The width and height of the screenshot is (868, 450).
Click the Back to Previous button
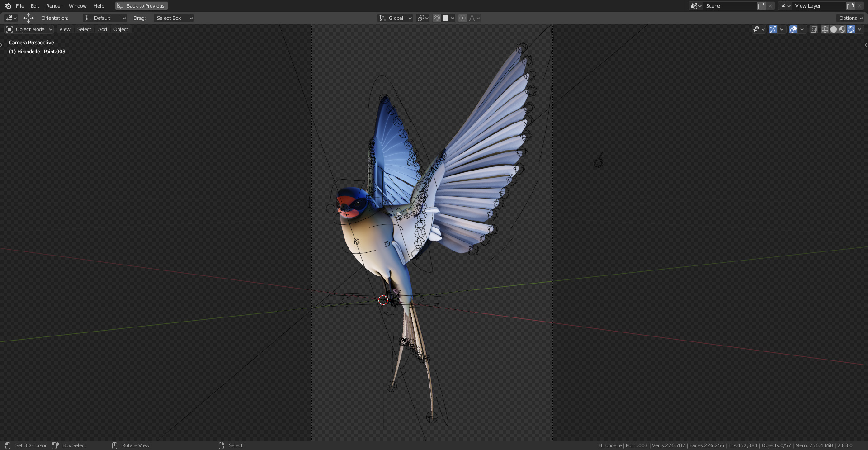(142, 6)
